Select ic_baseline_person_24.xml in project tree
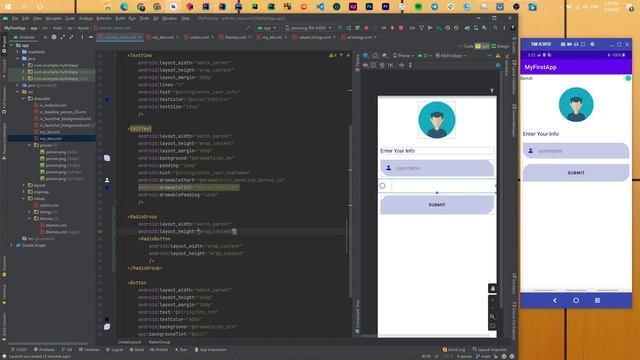640x360 pixels. [x=60, y=112]
